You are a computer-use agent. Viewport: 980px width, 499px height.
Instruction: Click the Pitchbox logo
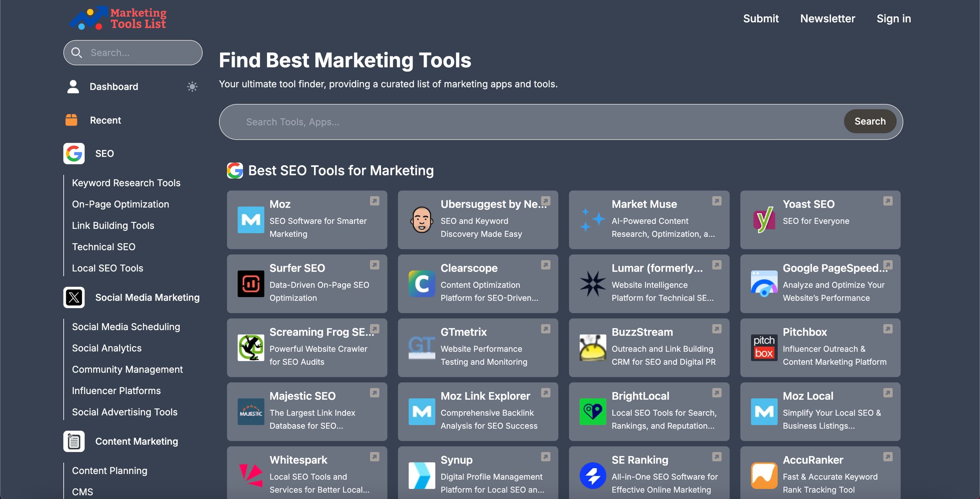click(x=764, y=348)
